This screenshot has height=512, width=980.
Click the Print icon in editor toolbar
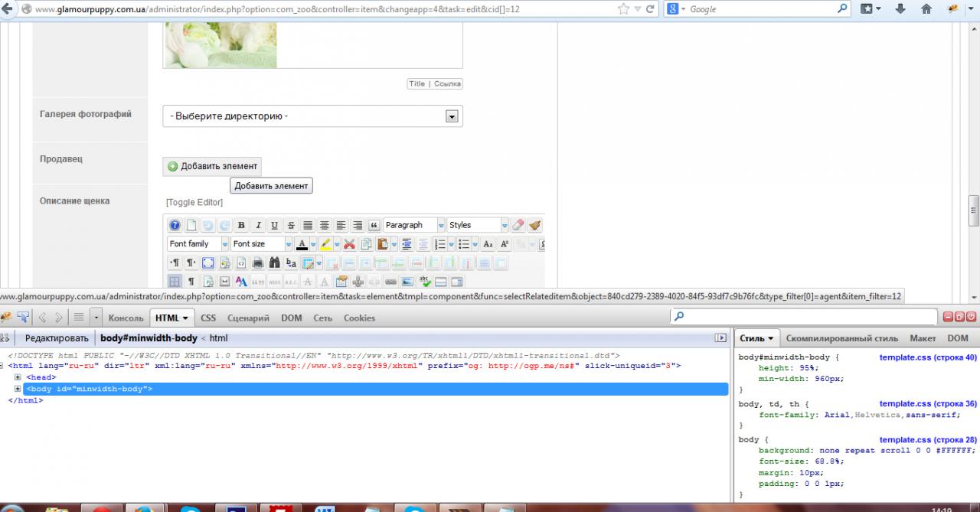point(258,263)
